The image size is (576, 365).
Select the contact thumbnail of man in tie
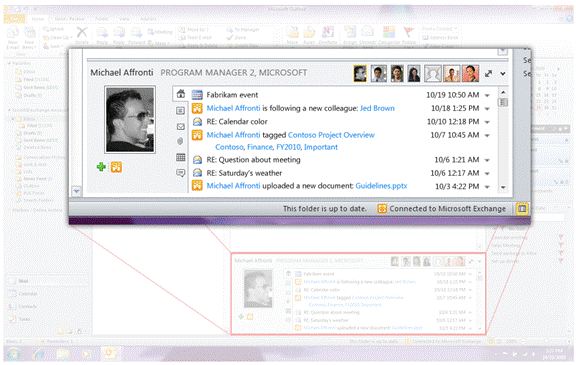[379, 73]
